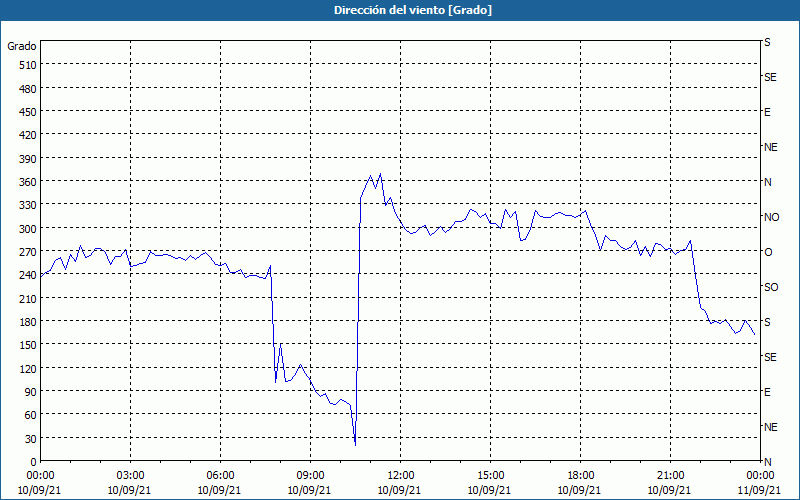Image resolution: width=800 pixels, height=500 pixels.
Task: Click the 'E' compass label aligned with 90
Action: [x=767, y=392]
